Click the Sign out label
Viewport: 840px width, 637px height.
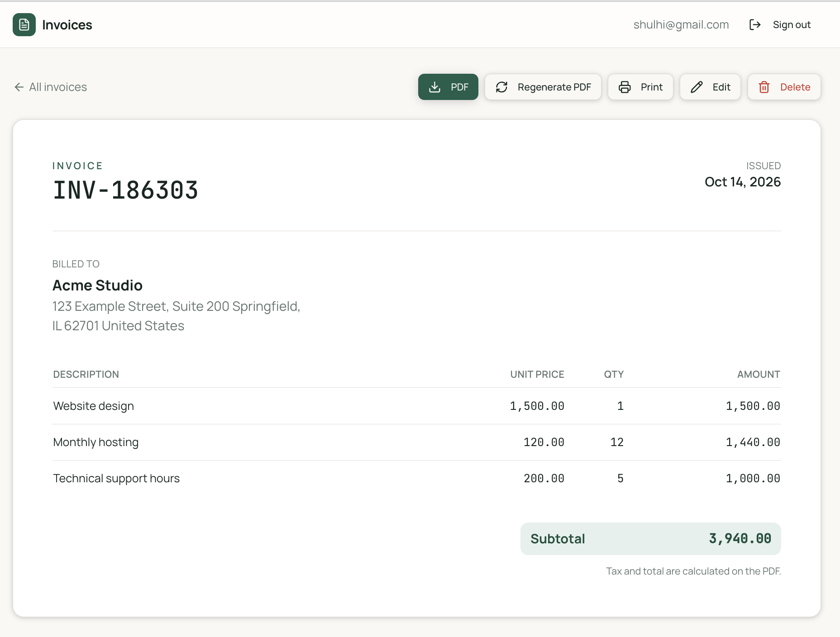792,25
